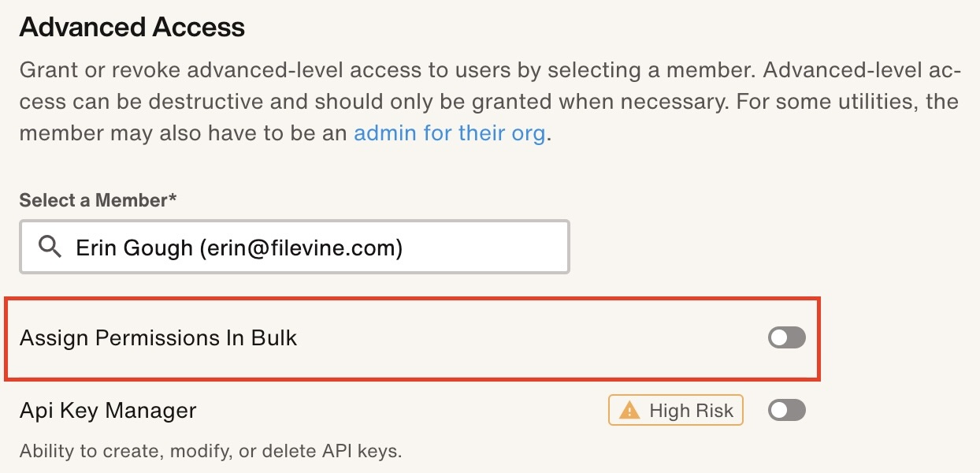Click the empty right end of member field
This screenshot has height=473, width=980.
504,248
